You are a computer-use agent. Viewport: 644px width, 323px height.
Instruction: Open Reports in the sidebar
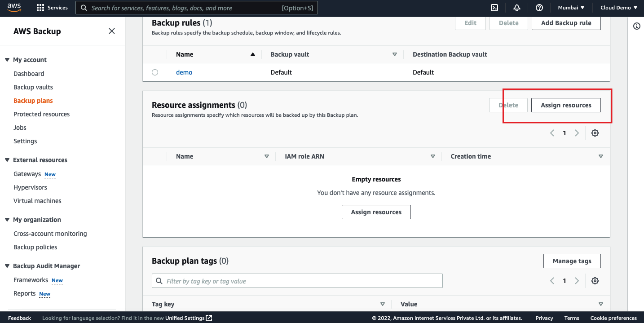[x=24, y=293]
